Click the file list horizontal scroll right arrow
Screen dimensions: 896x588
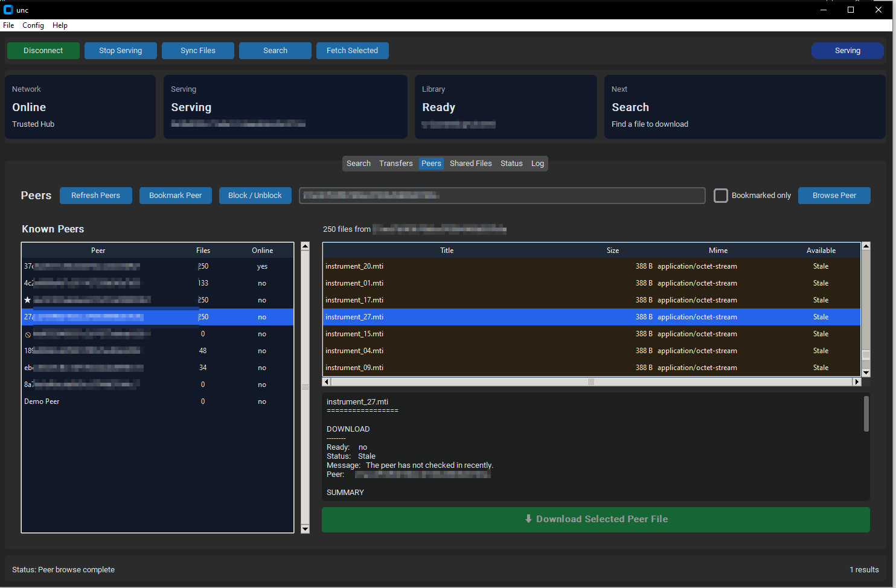pyautogui.click(x=856, y=382)
